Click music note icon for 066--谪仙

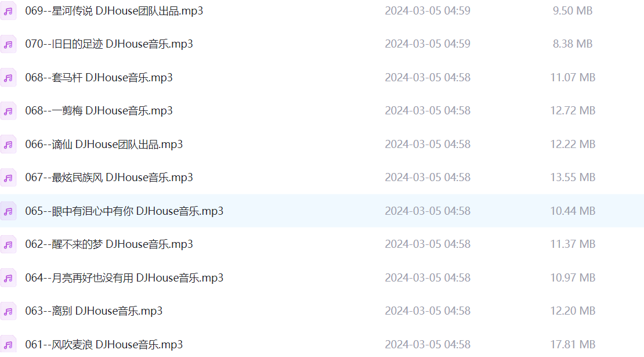8,145
